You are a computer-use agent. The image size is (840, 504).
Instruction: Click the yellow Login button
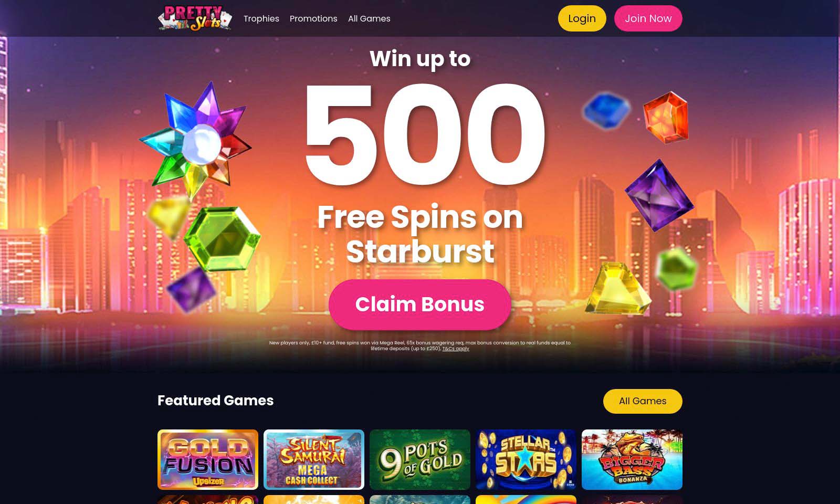(582, 18)
